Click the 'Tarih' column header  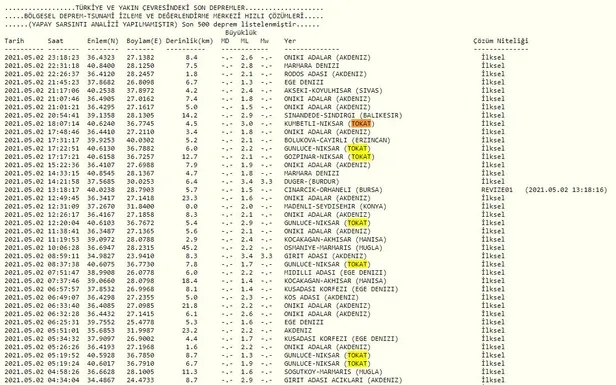coord(14,41)
